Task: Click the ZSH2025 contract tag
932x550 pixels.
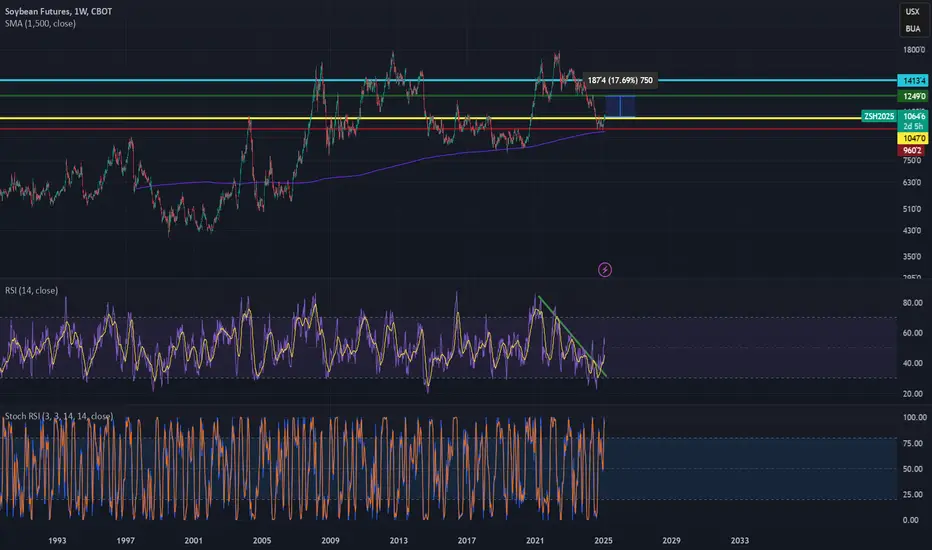Action: coord(879,116)
